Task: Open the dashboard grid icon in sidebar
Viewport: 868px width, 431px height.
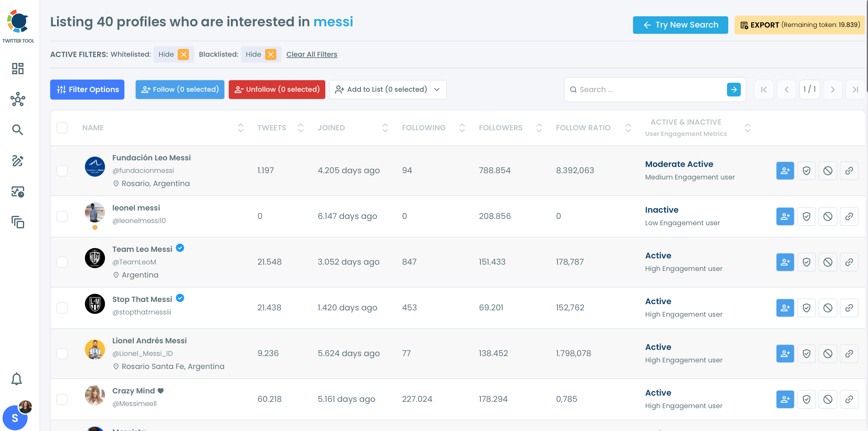Action: pos(18,69)
